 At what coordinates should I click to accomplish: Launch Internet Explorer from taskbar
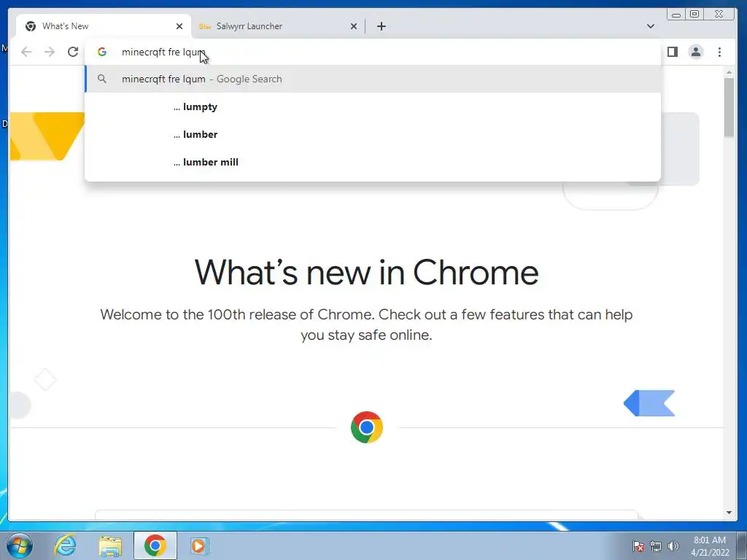[x=65, y=545]
